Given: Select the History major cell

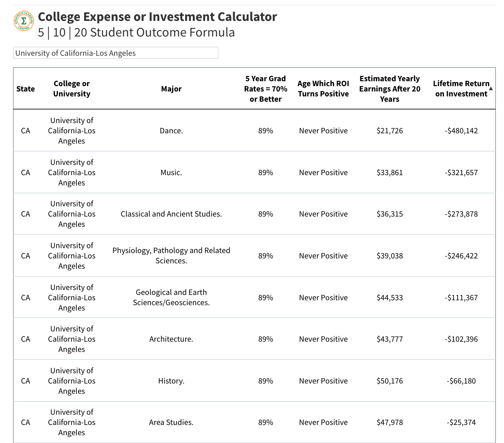Looking at the screenshot, I should [x=171, y=381].
